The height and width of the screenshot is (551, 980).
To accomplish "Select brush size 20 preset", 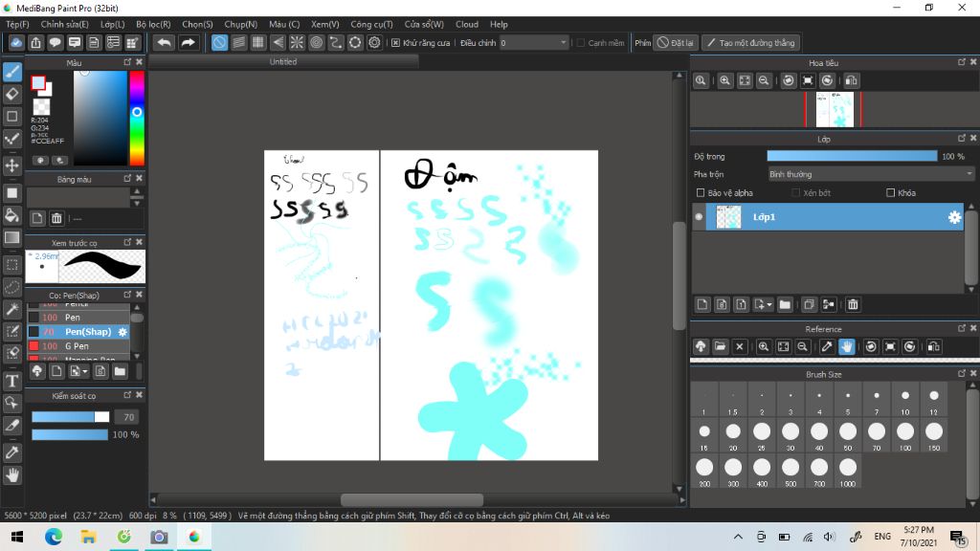I will 733,435.
